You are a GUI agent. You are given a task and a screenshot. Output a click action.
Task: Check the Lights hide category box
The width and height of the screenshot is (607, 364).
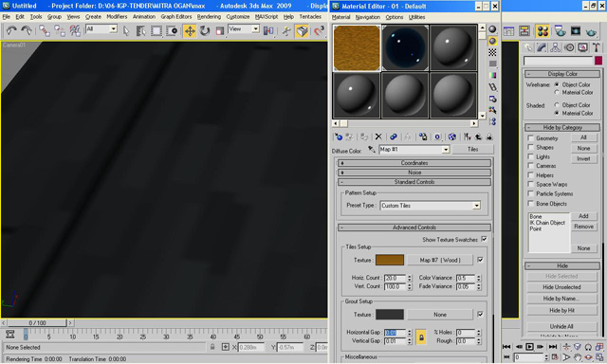pyautogui.click(x=531, y=156)
